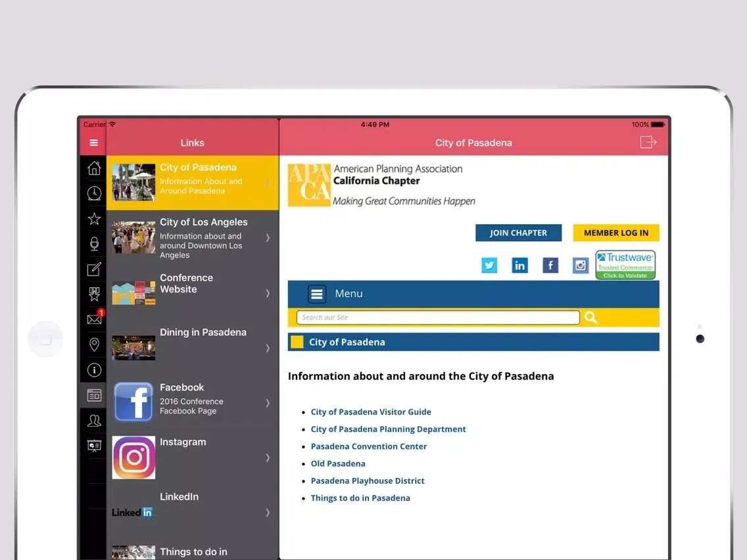Select Facebook 2016 Conference list item
747x560 pixels.
coord(193,402)
